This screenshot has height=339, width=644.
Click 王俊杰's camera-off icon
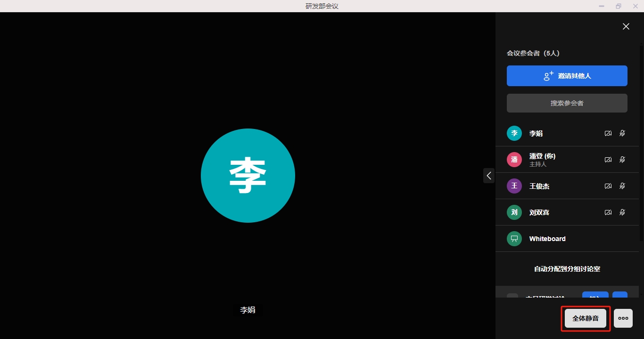coord(608,186)
